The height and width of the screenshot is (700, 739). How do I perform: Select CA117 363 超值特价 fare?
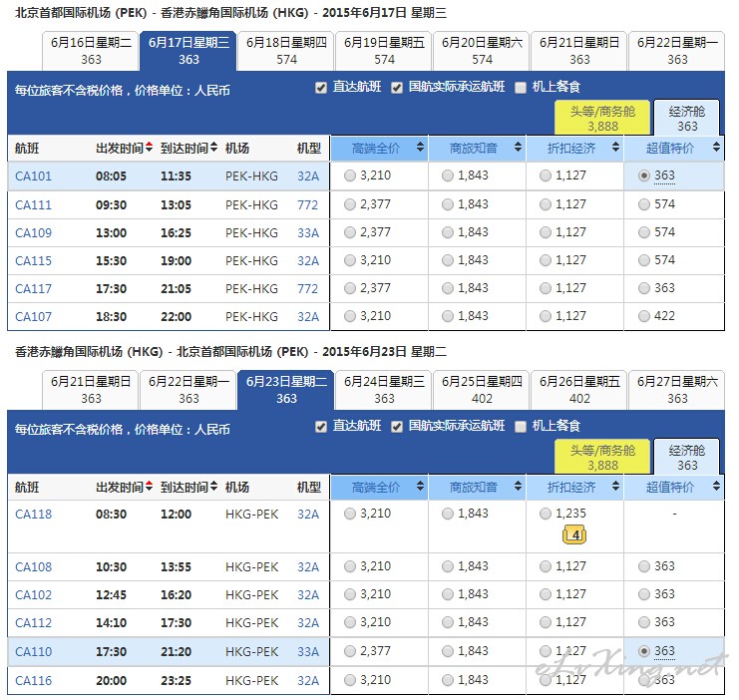click(644, 288)
